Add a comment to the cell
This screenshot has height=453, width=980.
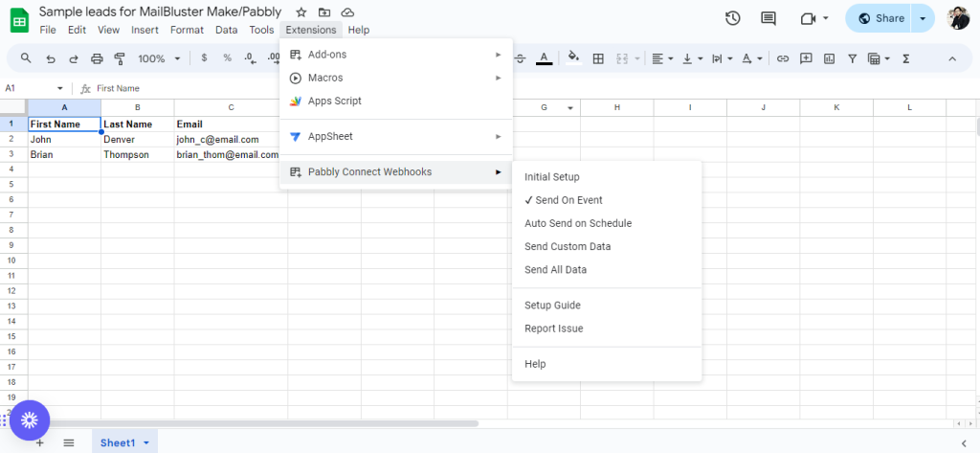[x=806, y=58]
